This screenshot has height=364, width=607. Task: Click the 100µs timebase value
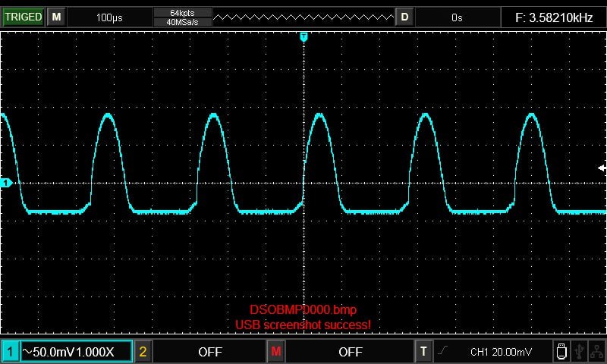[x=109, y=17]
